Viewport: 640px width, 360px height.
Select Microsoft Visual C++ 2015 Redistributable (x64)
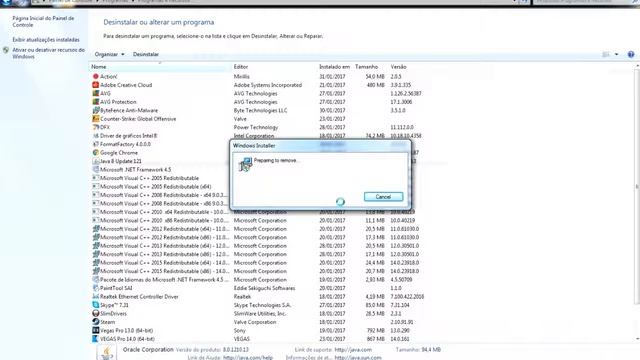(x=164, y=263)
